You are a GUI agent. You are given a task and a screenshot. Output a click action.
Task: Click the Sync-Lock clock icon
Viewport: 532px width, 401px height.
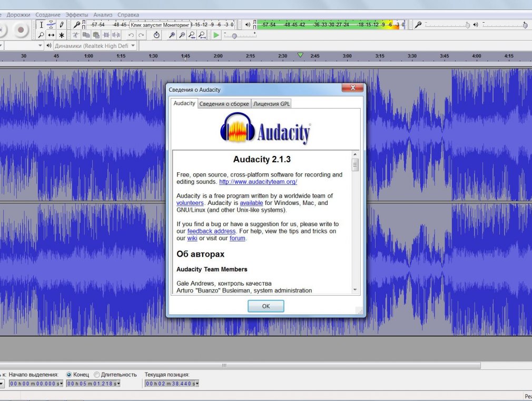(x=156, y=35)
